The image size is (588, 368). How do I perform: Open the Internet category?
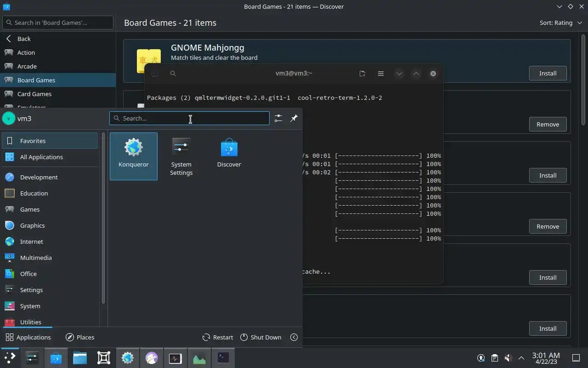coord(50,241)
